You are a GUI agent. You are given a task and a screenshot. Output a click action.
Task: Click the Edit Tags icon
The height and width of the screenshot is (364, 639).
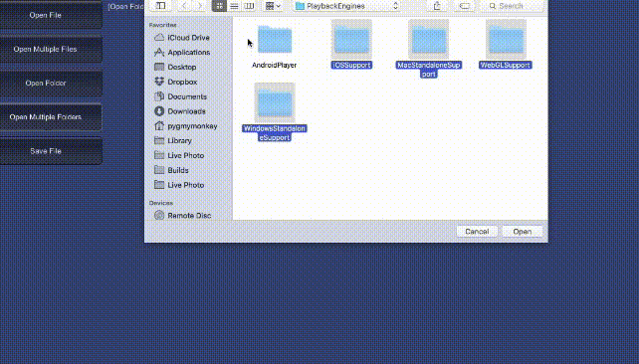(x=465, y=6)
